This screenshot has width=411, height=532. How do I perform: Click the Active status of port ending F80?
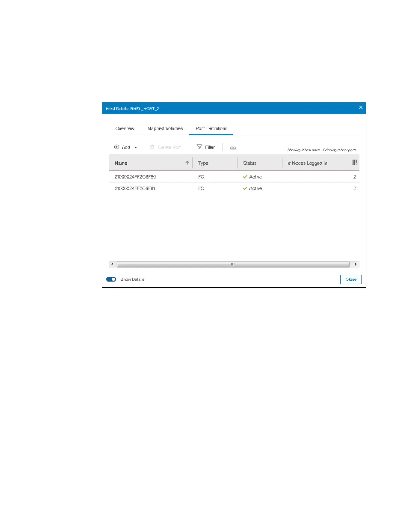click(256, 177)
